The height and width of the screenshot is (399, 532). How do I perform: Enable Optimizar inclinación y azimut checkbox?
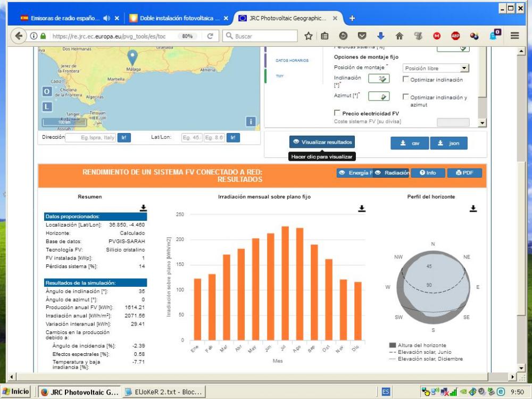point(405,97)
